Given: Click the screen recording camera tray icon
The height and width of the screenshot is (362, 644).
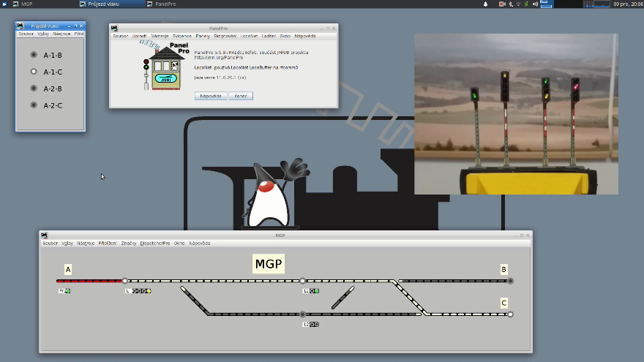Looking at the screenshot, I should 502,4.
